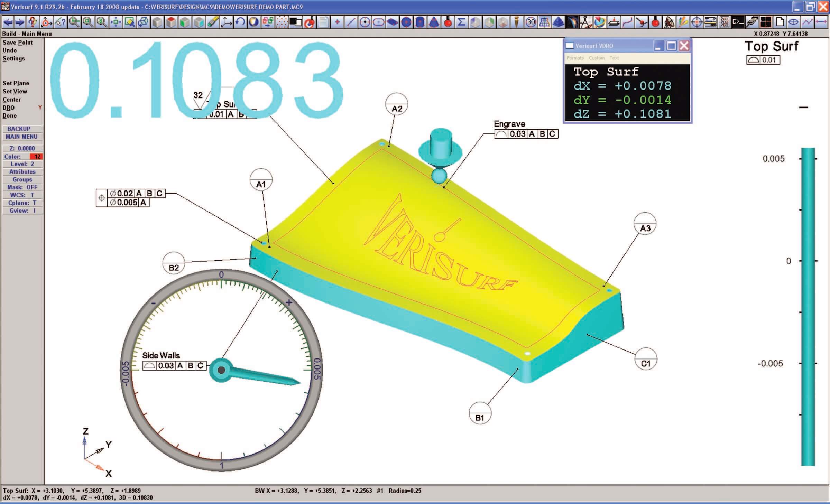Click the compass divider toolbar icon
The height and width of the screenshot is (504, 830).
tap(586, 22)
